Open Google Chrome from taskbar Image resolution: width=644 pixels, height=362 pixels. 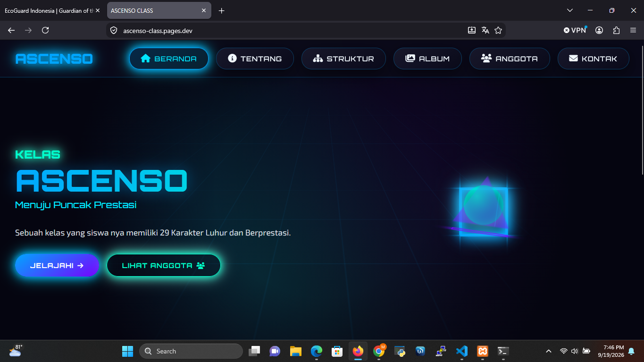tap(379, 351)
